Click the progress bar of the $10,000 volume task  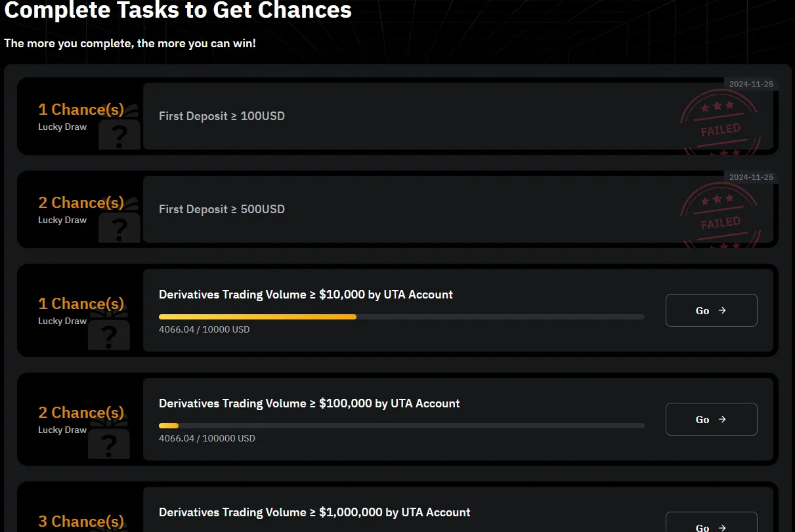tap(401, 317)
